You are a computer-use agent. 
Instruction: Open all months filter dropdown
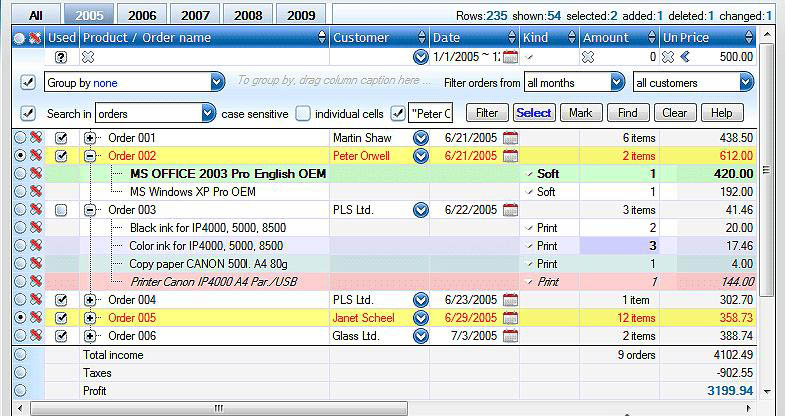click(617, 82)
